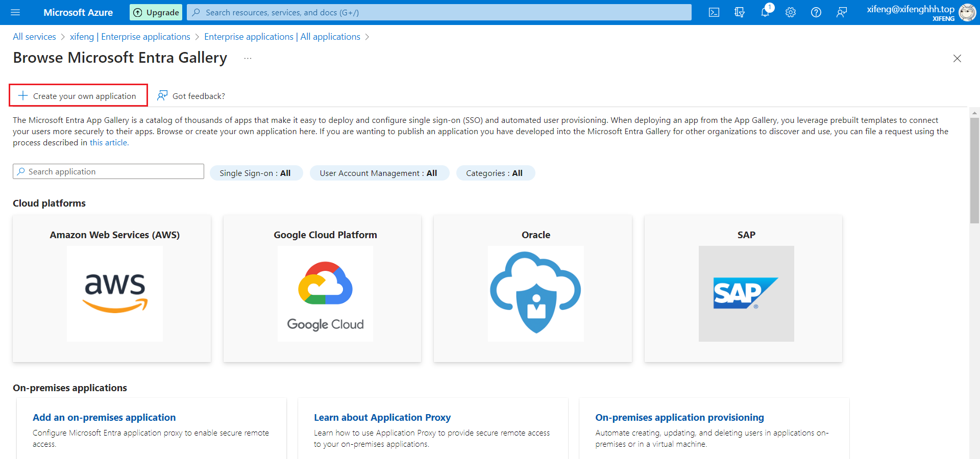The height and width of the screenshot is (459, 980).
Task: Select the SAP tile
Action: click(743, 289)
